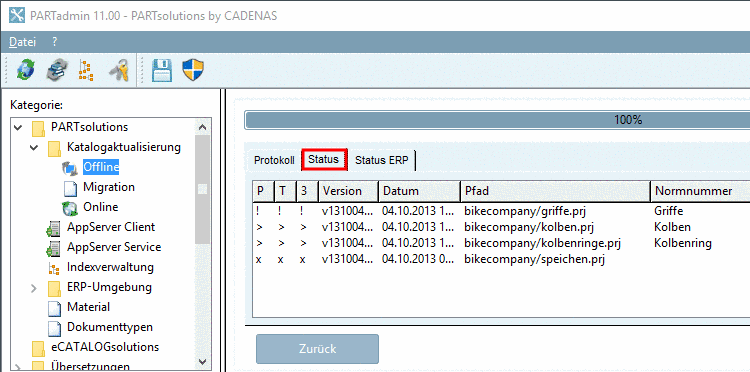Collapse the PARTsolutions tree node

(x=18, y=128)
